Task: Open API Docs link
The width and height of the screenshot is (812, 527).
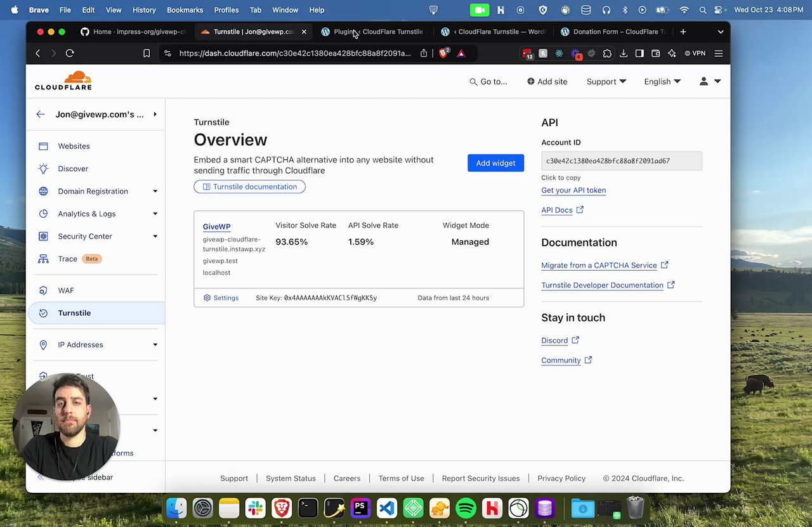Action: pyautogui.click(x=562, y=210)
